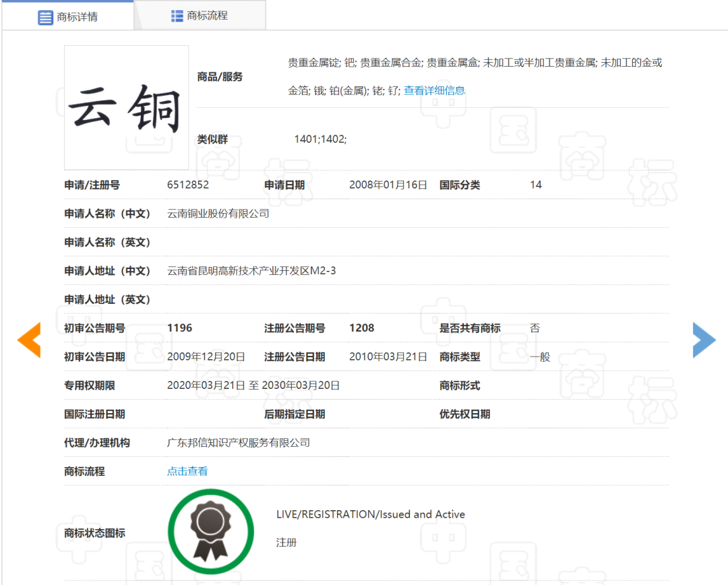728x585 pixels.
Task: Click the 商标流程 row label
Action: pyautogui.click(x=84, y=472)
